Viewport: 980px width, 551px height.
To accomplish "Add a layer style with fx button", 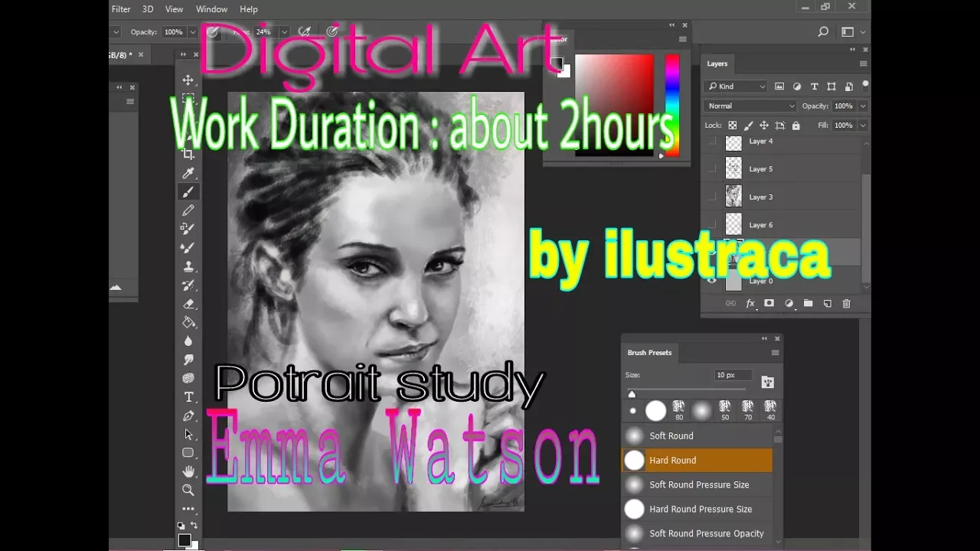I will click(x=750, y=304).
